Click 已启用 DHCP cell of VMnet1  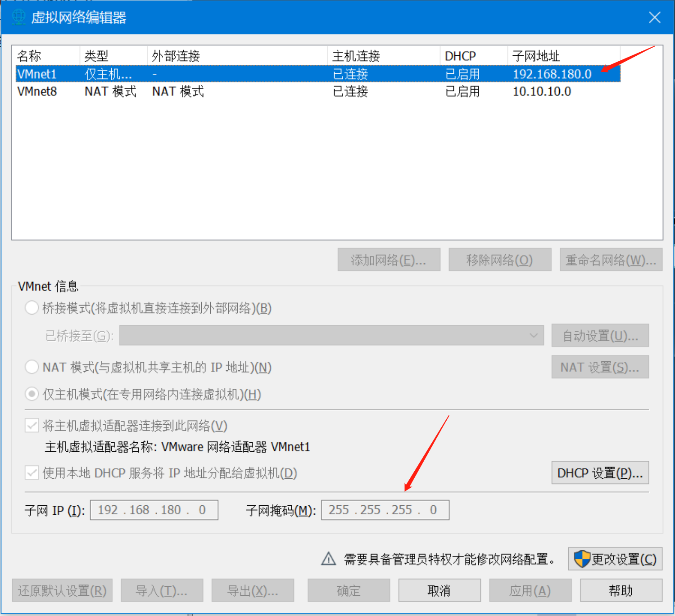click(x=462, y=74)
